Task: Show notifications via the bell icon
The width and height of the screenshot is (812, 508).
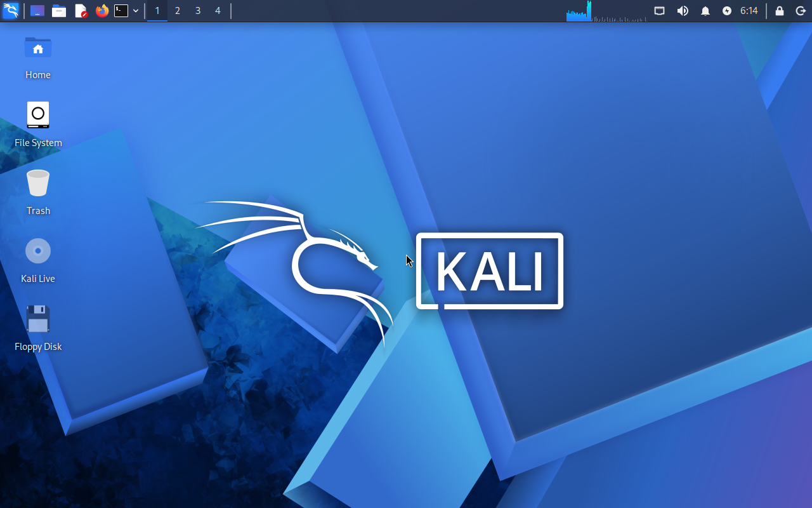Action: (705, 11)
